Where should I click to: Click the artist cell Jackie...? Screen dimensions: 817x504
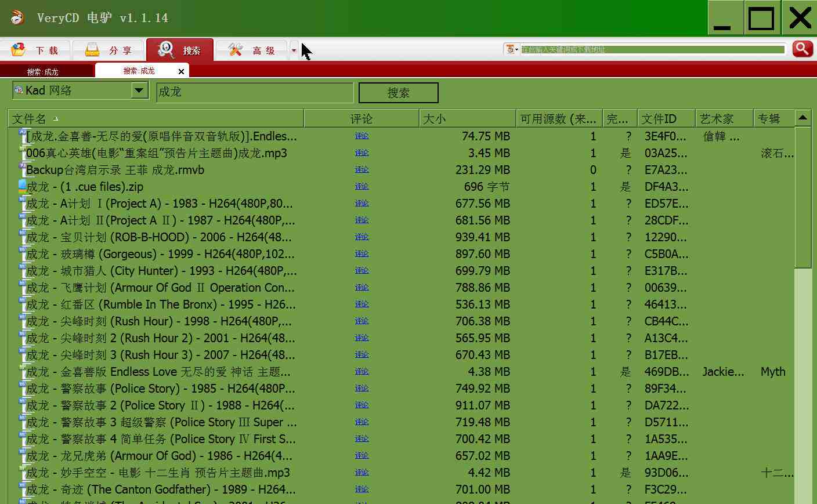tap(723, 372)
